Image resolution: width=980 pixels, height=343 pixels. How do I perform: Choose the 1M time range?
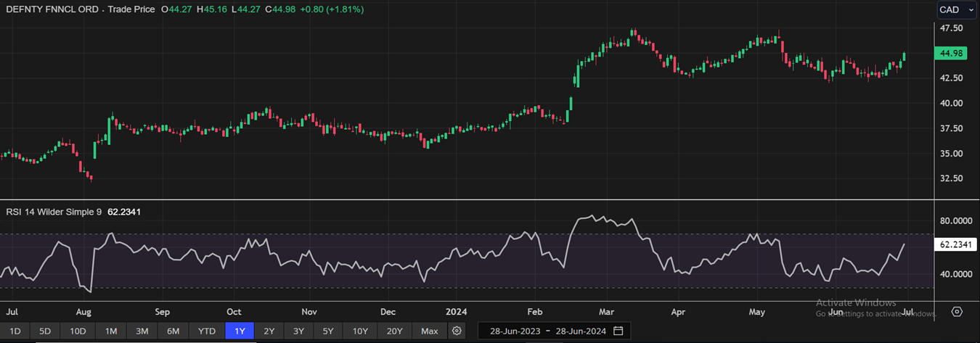click(111, 331)
